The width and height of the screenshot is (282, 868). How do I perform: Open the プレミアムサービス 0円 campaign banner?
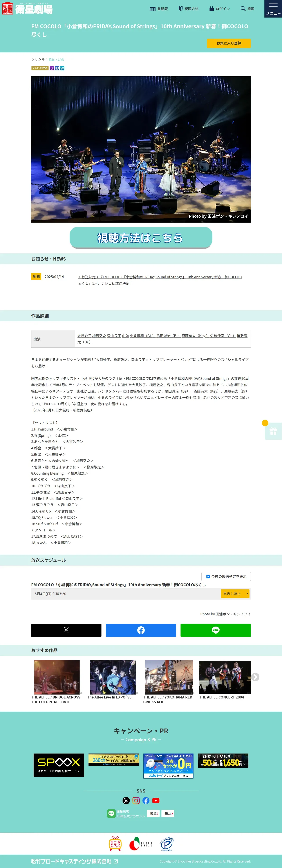pos(168,766)
